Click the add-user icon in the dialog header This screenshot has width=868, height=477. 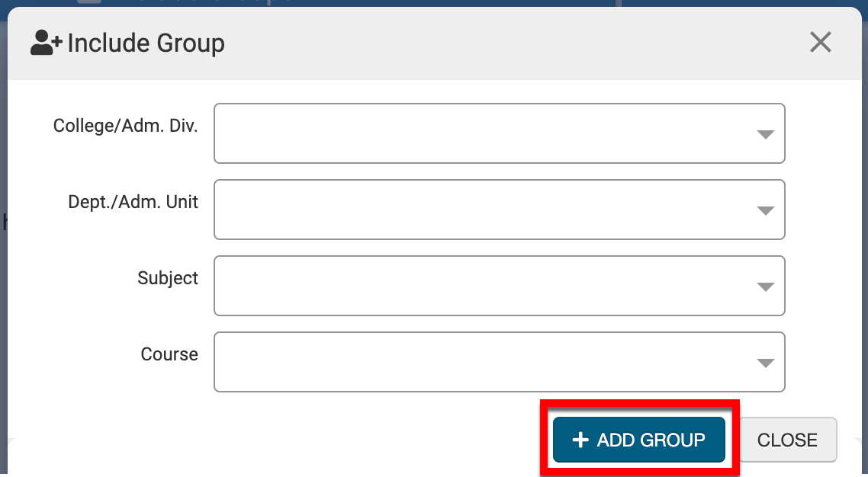(46, 43)
